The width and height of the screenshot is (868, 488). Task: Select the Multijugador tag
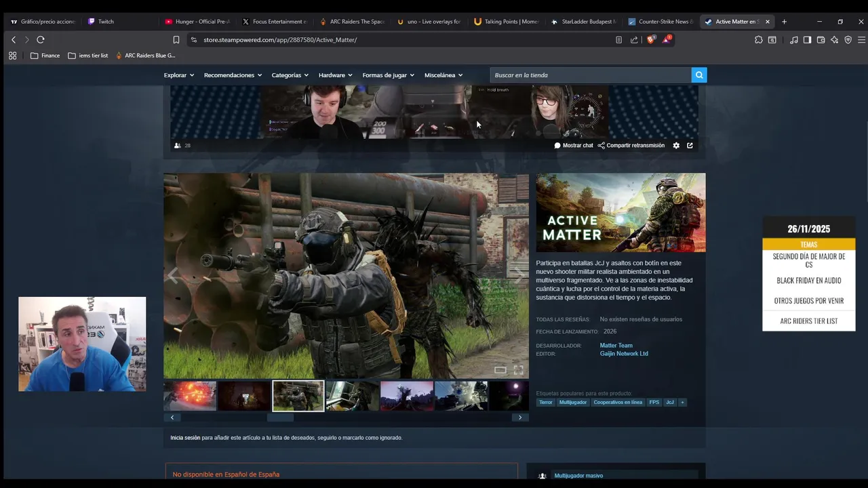(x=573, y=403)
